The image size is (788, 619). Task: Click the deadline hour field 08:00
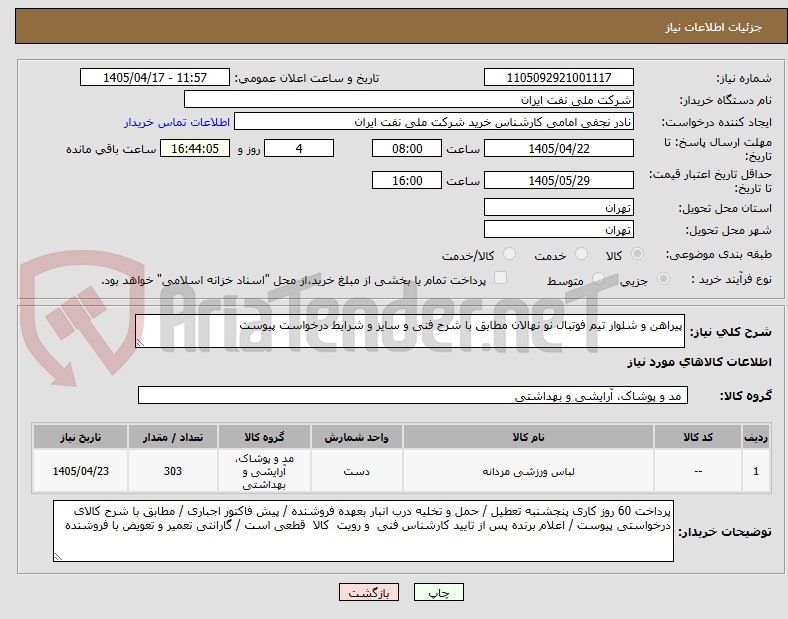tap(407, 149)
